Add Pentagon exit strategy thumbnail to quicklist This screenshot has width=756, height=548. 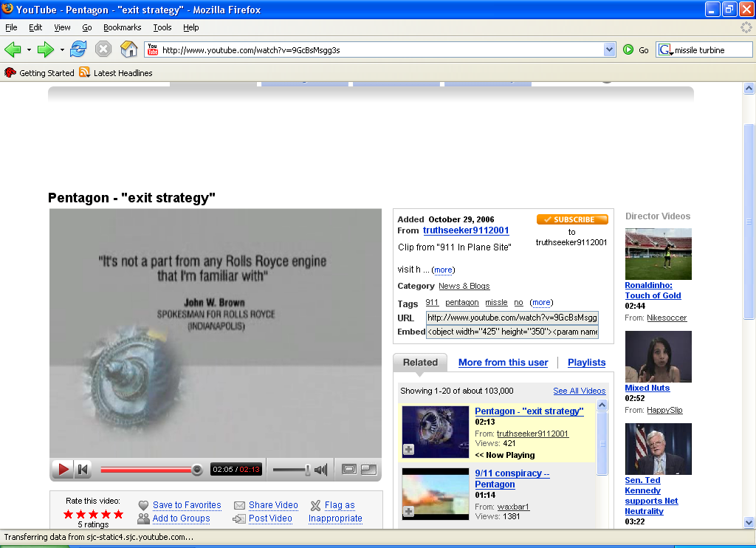[x=408, y=449]
